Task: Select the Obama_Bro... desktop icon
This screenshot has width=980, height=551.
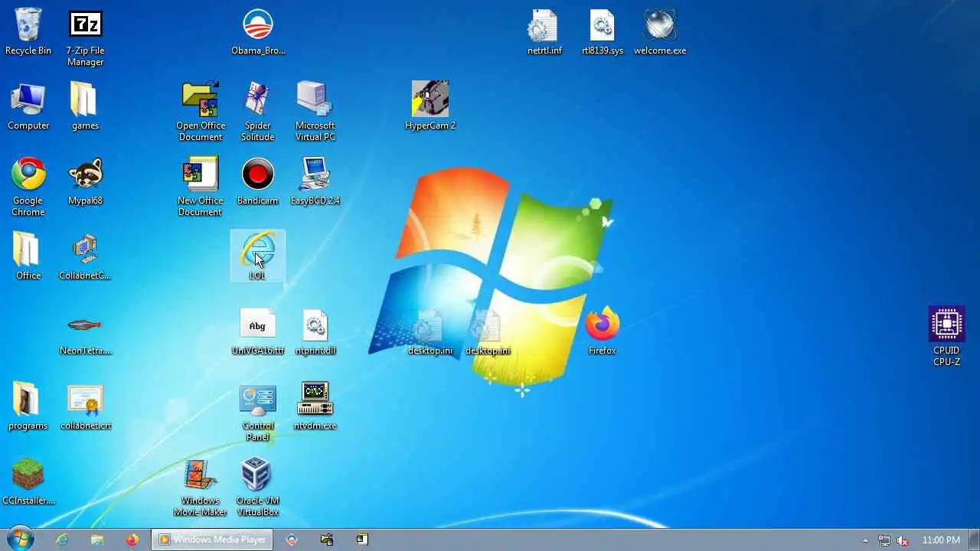Action: (258, 32)
